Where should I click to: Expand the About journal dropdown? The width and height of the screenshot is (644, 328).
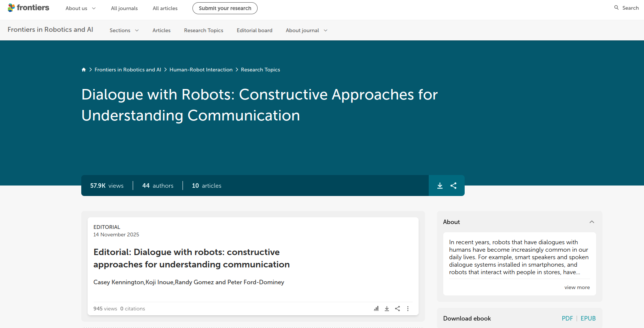tap(306, 30)
